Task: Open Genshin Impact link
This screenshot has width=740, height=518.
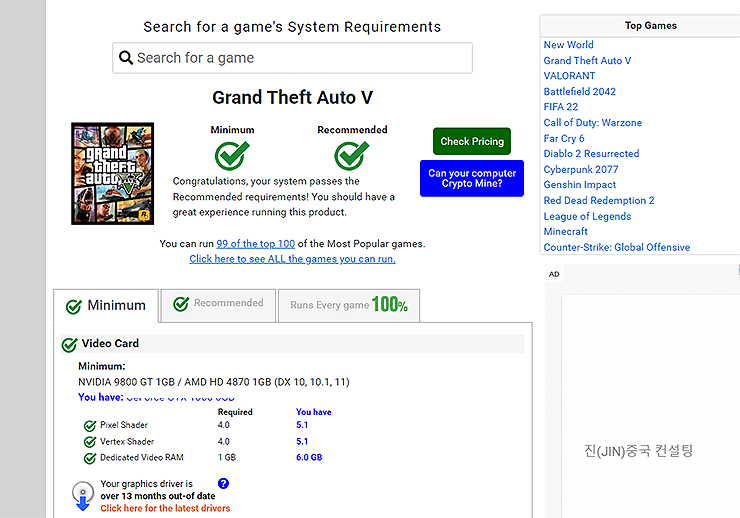Action: (580, 184)
